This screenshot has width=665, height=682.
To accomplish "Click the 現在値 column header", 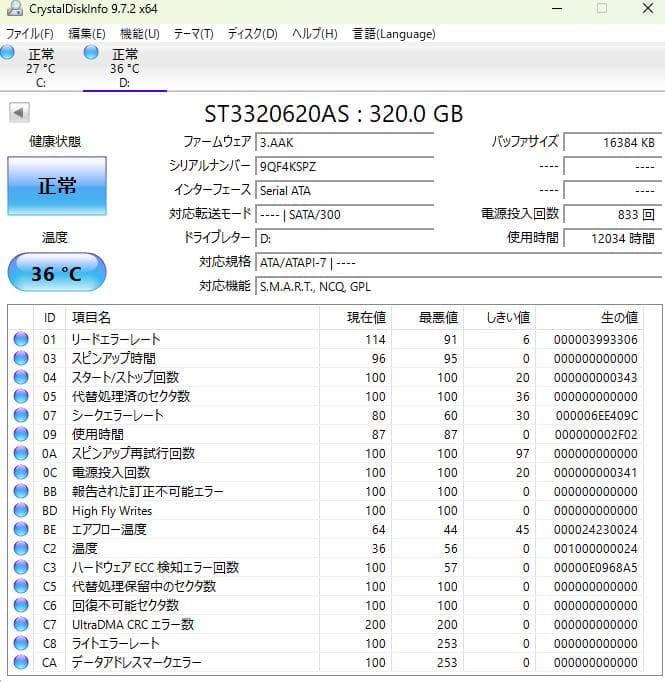I will click(x=355, y=318).
